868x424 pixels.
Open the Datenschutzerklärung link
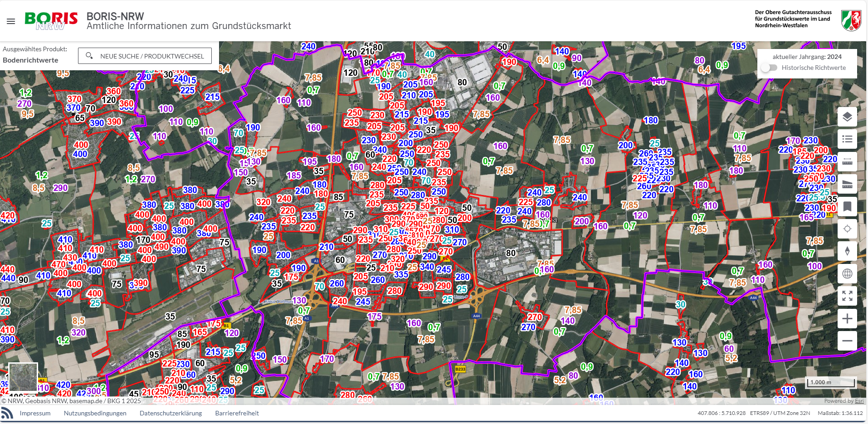171,413
